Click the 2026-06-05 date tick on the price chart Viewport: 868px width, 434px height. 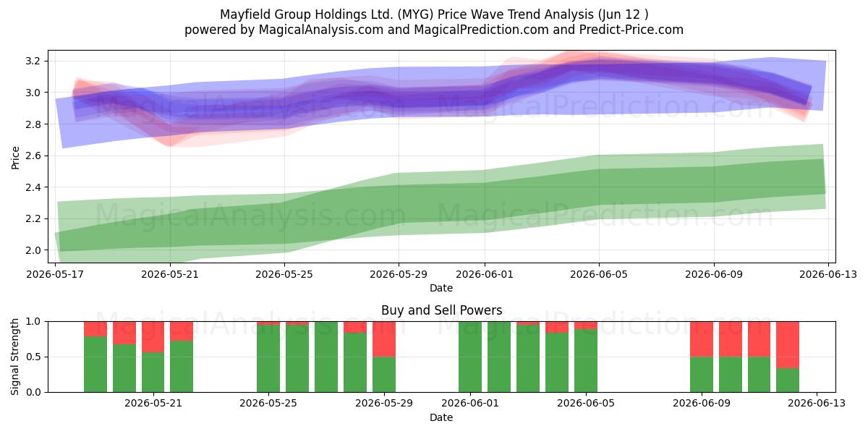[x=598, y=274]
